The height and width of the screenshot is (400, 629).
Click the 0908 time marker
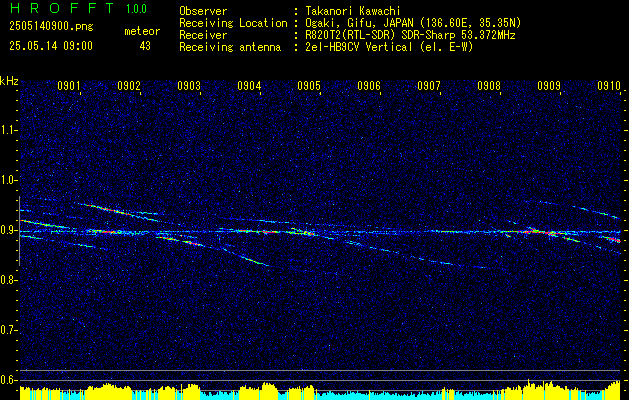tap(489, 86)
